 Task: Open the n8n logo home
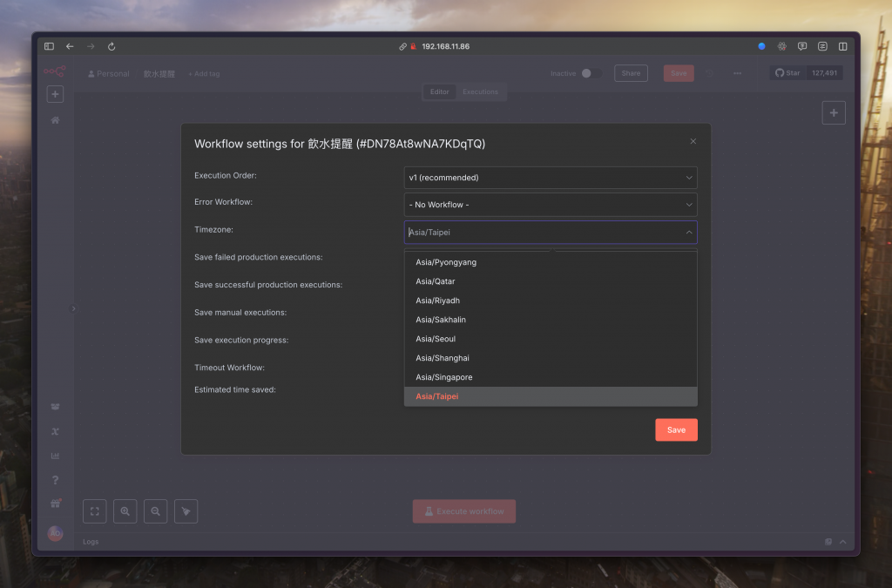coord(55,71)
